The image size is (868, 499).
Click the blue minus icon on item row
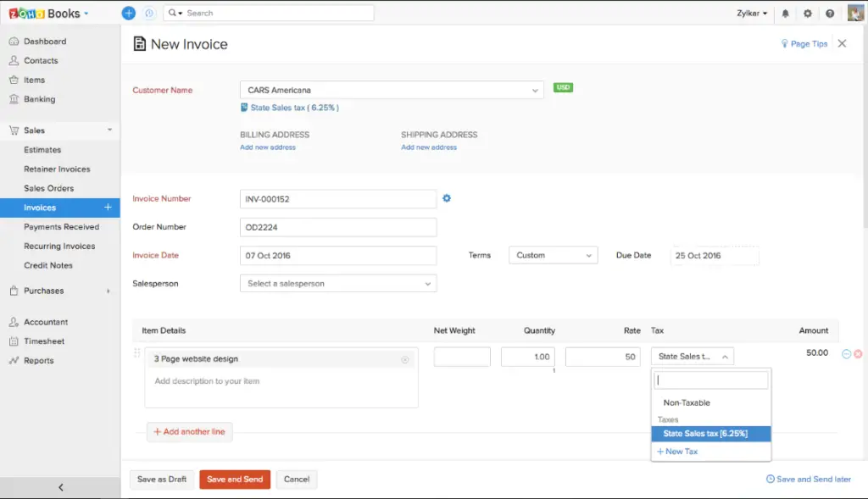pyautogui.click(x=847, y=354)
